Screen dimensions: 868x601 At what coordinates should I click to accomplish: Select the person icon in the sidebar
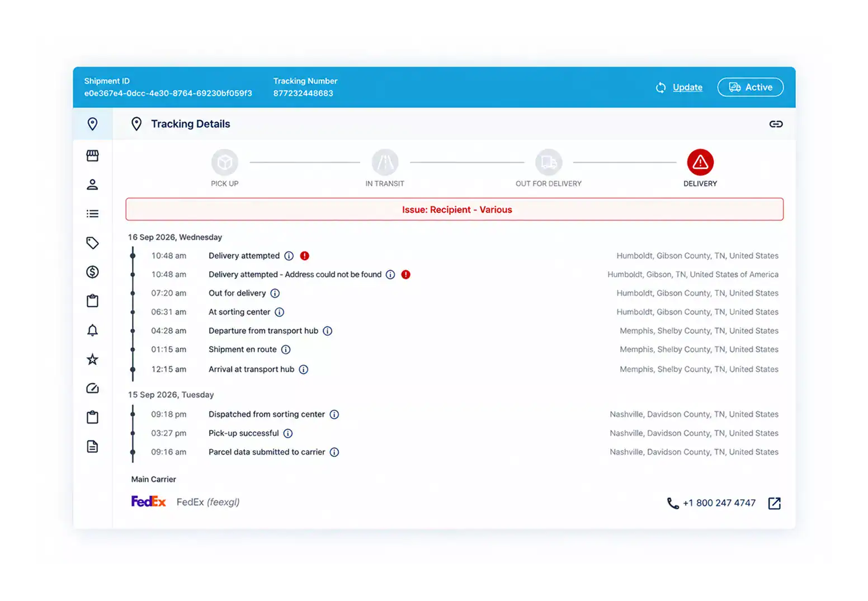(x=92, y=184)
